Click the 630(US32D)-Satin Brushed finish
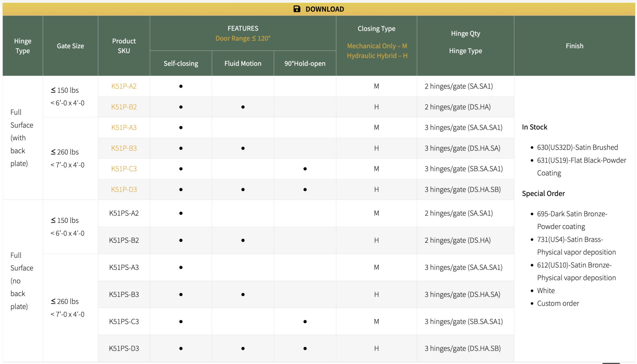Screen dimensions: 637x364 coord(577,147)
